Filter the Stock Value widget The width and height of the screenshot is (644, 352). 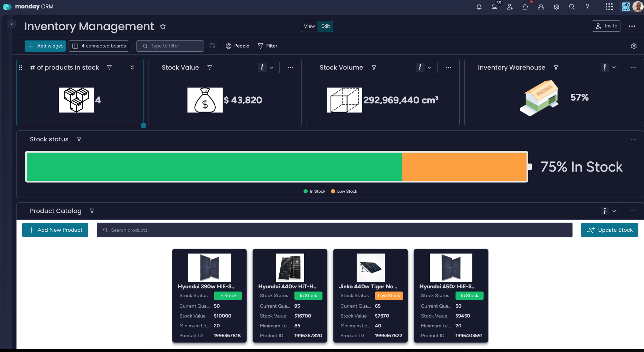click(x=210, y=68)
